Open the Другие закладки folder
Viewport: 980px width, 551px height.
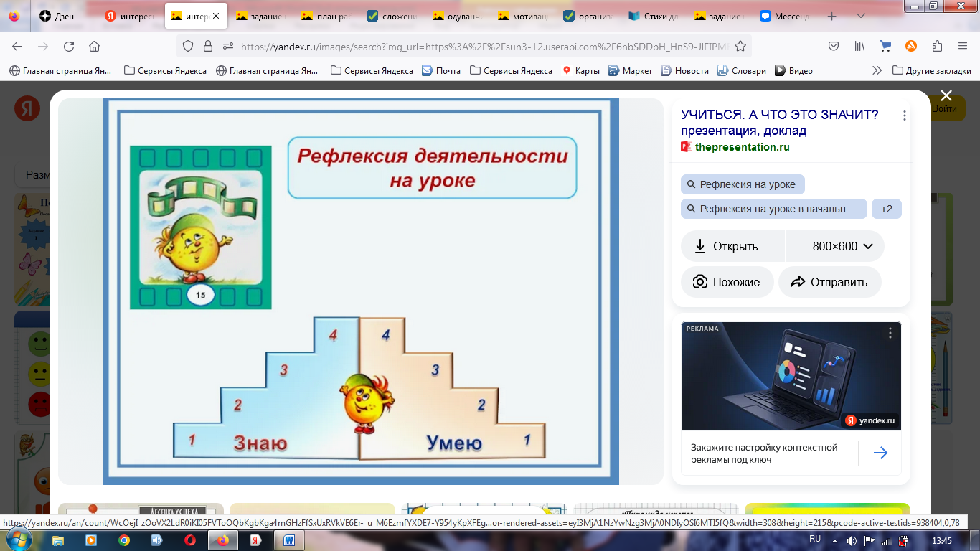point(931,70)
